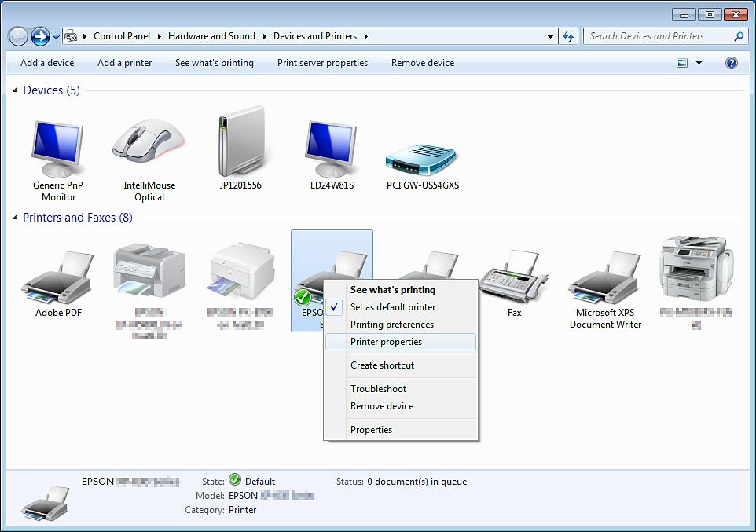This screenshot has width=756, height=532.
Task: Select the Adobe PDF printer icon
Action: (x=58, y=277)
